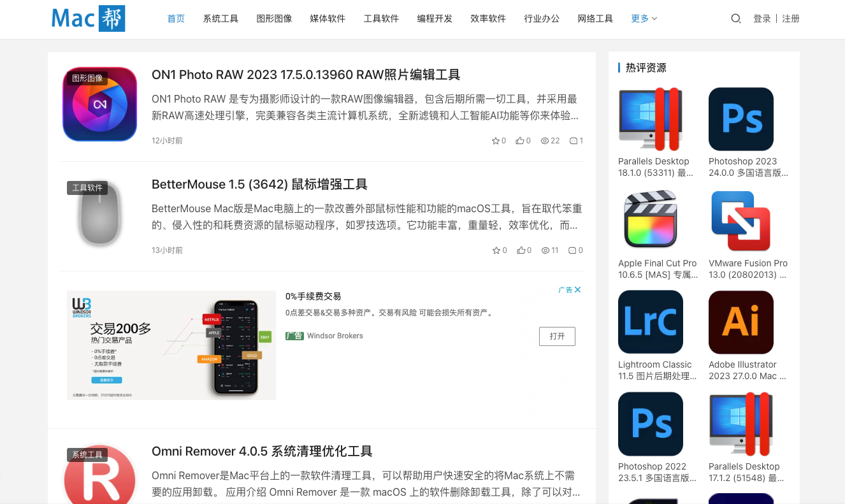845x504 pixels.
Task: Click the 登录 login link
Action: 762,18
